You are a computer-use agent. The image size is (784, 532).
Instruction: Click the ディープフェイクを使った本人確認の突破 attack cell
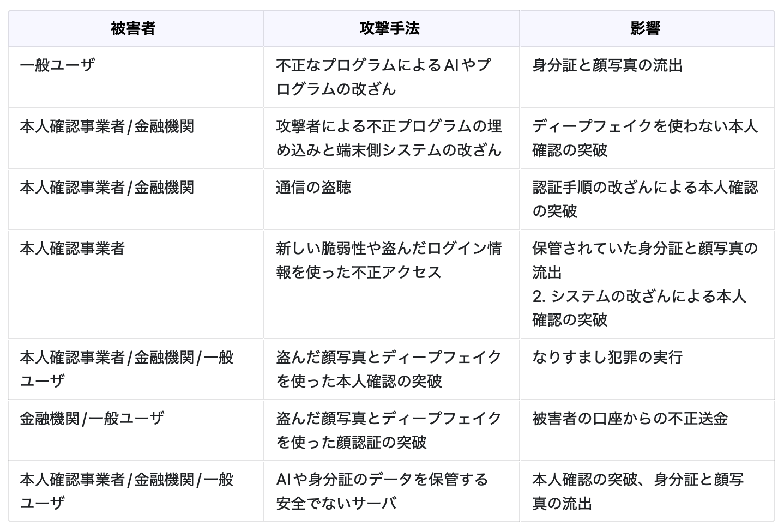pos(388,369)
